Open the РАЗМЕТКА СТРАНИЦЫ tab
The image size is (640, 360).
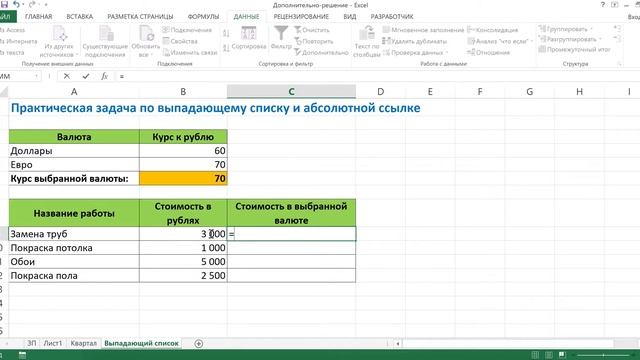click(x=140, y=16)
